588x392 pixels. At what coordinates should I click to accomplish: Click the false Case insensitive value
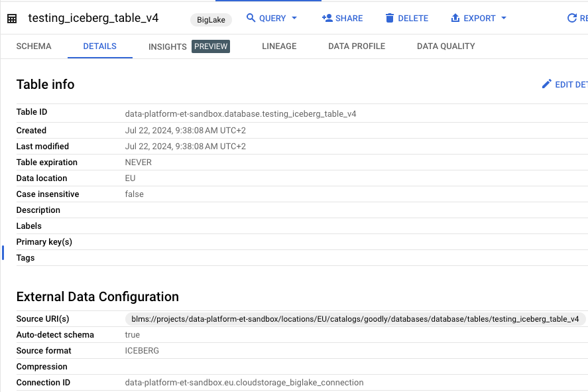[x=135, y=194]
